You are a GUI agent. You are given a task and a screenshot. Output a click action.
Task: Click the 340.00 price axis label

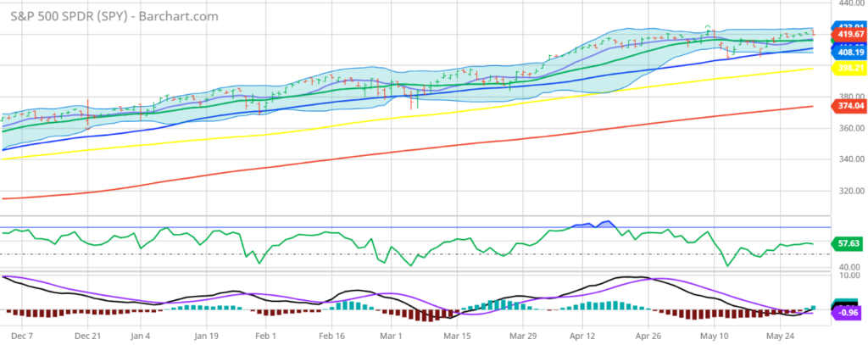tap(852, 159)
